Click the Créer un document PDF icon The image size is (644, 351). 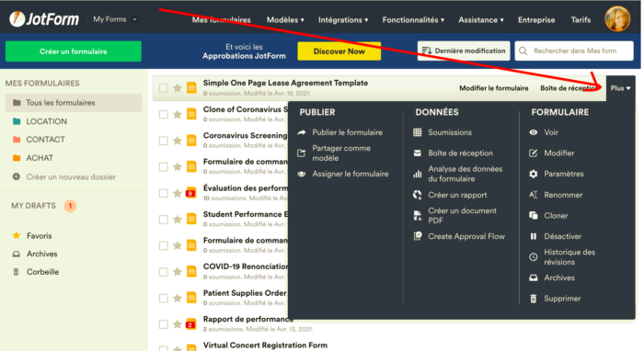tap(418, 216)
